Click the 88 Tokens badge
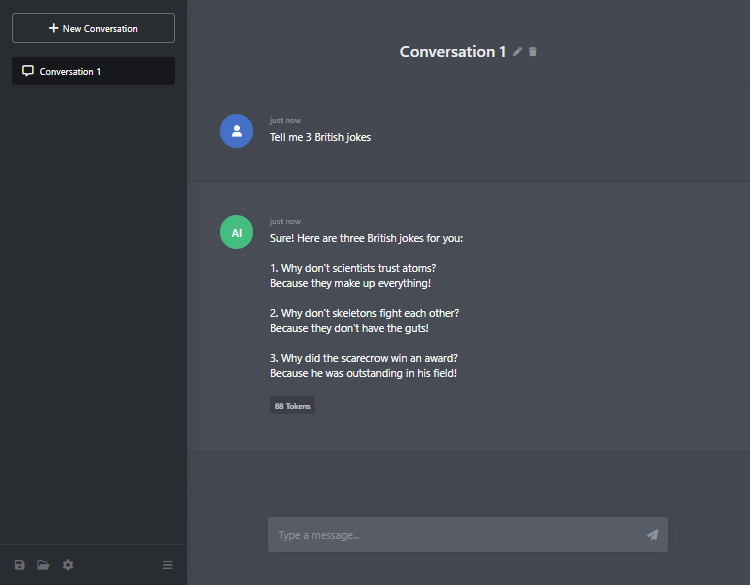 tap(292, 406)
